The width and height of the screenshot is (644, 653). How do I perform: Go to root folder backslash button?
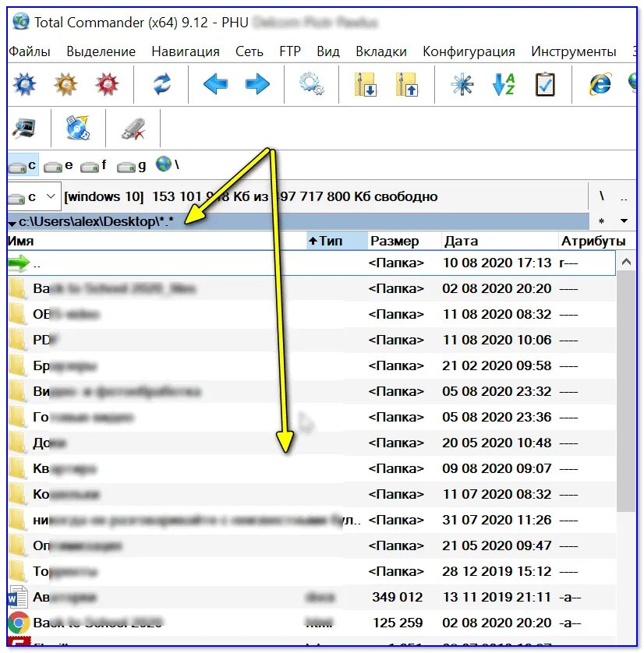pyautogui.click(x=602, y=196)
